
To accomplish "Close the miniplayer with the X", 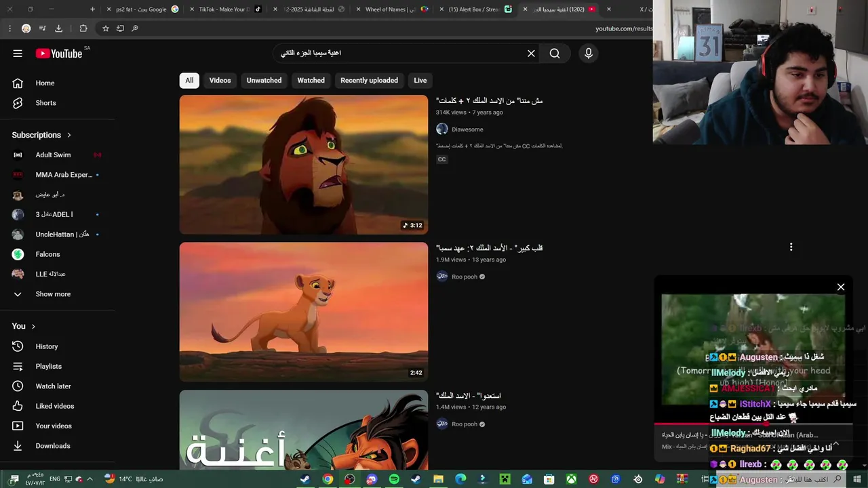I will click(x=841, y=287).
